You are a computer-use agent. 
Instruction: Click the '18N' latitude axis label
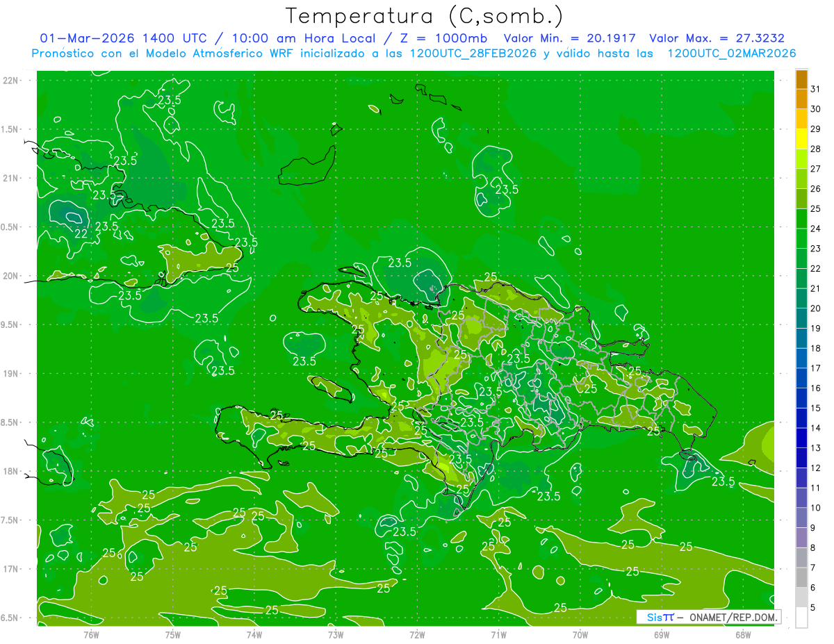(x=12, y=471)
